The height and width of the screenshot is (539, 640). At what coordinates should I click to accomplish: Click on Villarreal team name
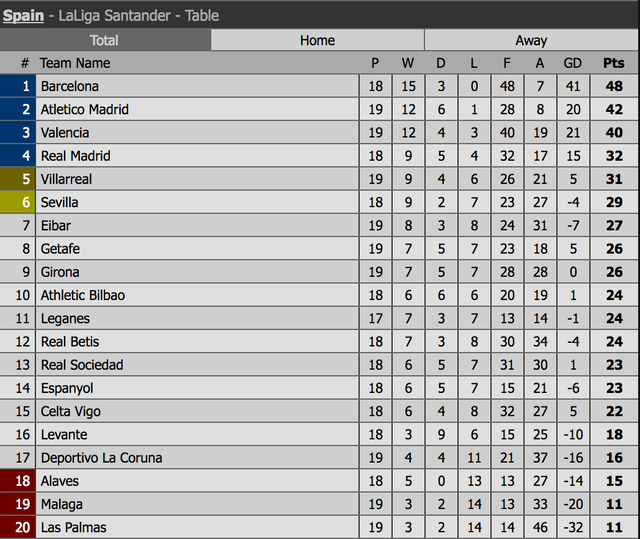(x=68, y=179)
